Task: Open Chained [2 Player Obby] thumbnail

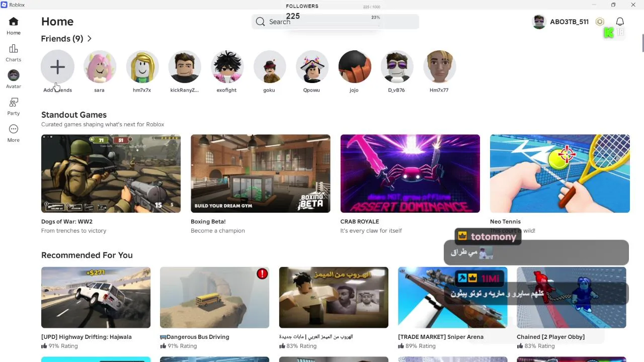Action: coord(571,297)
